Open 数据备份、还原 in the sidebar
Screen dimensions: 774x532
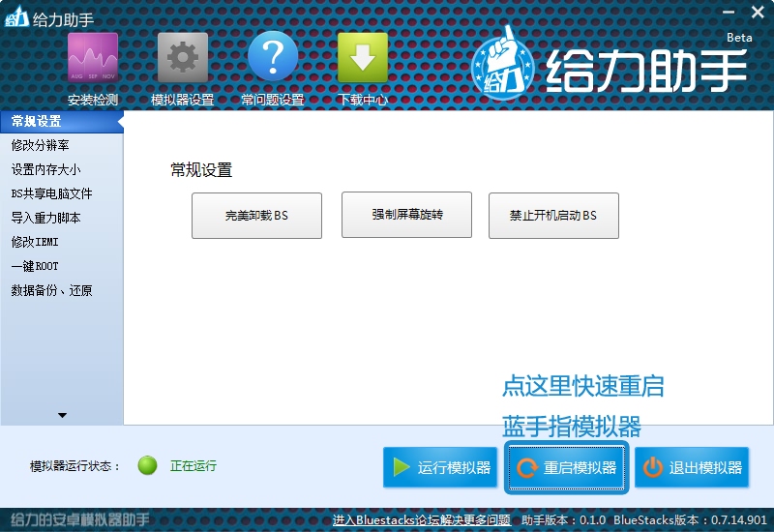point(52,290)
